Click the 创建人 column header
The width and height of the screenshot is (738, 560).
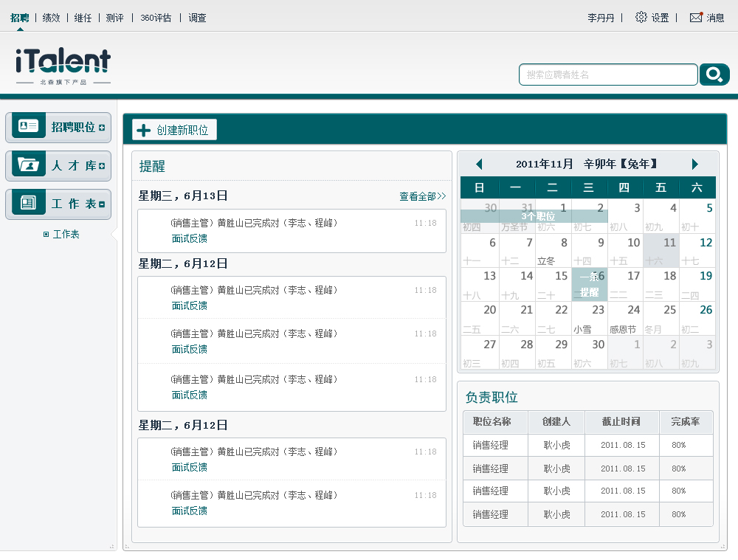click(x=556, y=421)
